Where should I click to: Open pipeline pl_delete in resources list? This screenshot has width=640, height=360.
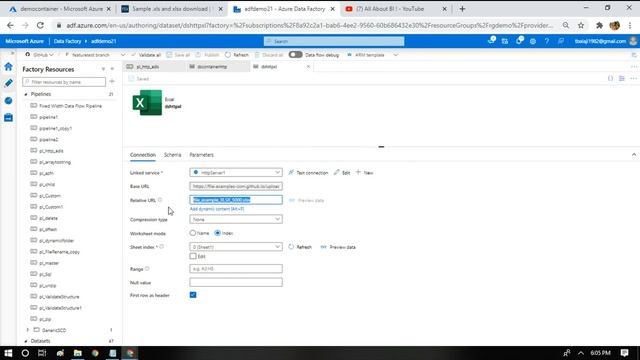click(49, 218)
